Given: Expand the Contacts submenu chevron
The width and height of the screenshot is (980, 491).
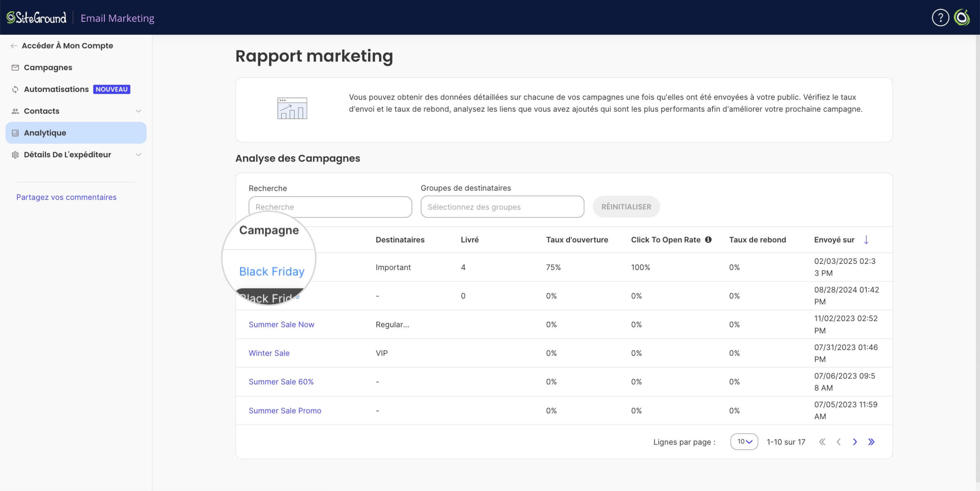Looking at the screenshot, I should (139, 111).
